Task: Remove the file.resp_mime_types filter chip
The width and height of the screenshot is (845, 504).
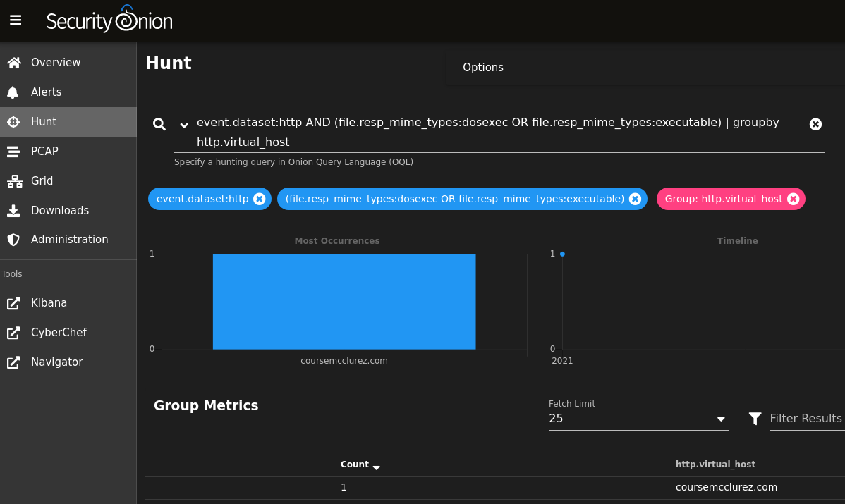Action: pos(635,199)
